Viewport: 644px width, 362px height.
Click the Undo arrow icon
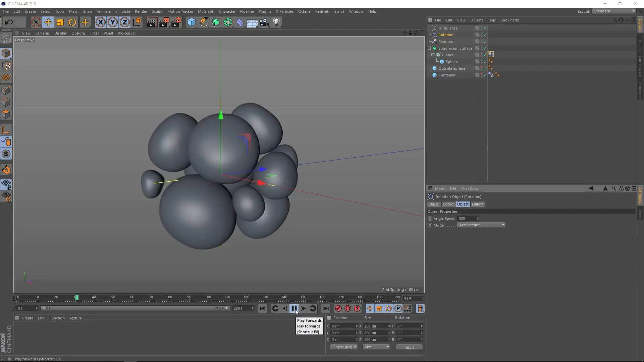tap(9, 22)
